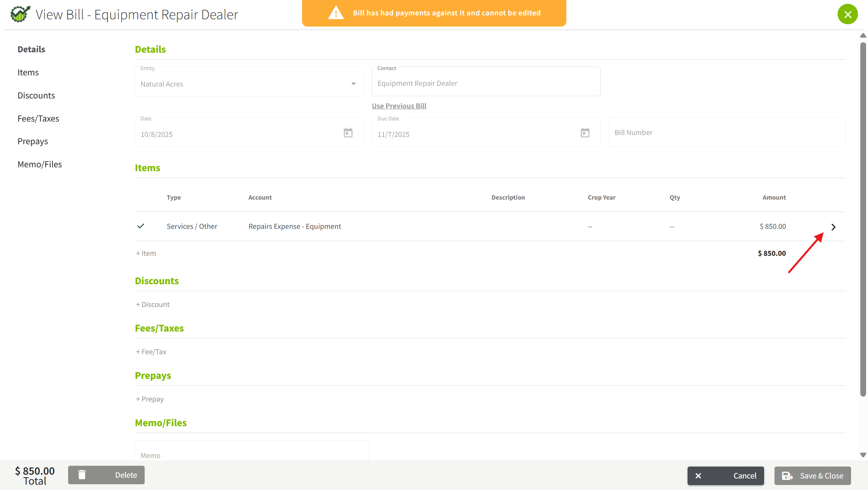Jump to the Discounts section in sidebar

36,95
